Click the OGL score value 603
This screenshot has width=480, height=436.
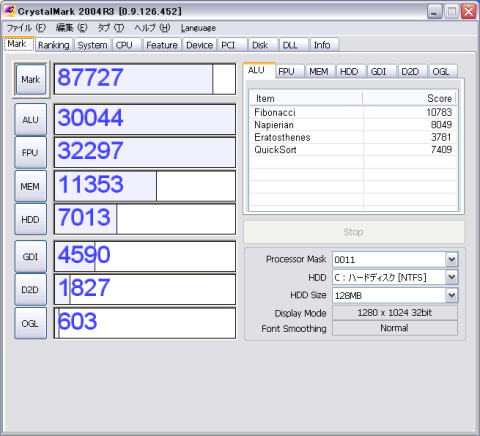pos(77,321)
